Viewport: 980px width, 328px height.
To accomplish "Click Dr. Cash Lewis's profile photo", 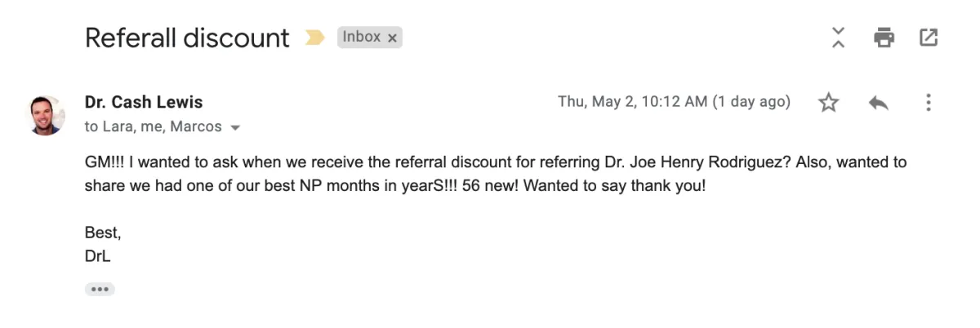I will click(47, 115).
